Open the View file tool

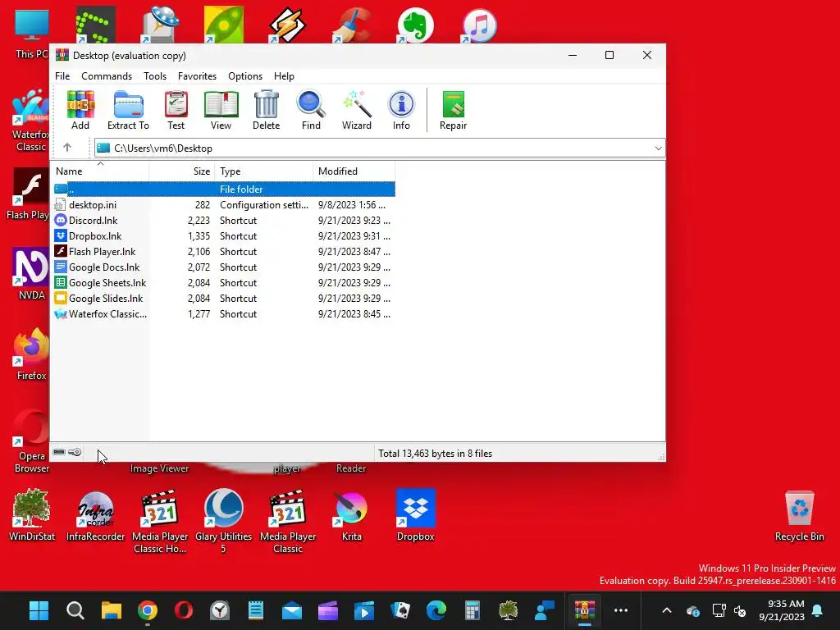tap(221, 111)
